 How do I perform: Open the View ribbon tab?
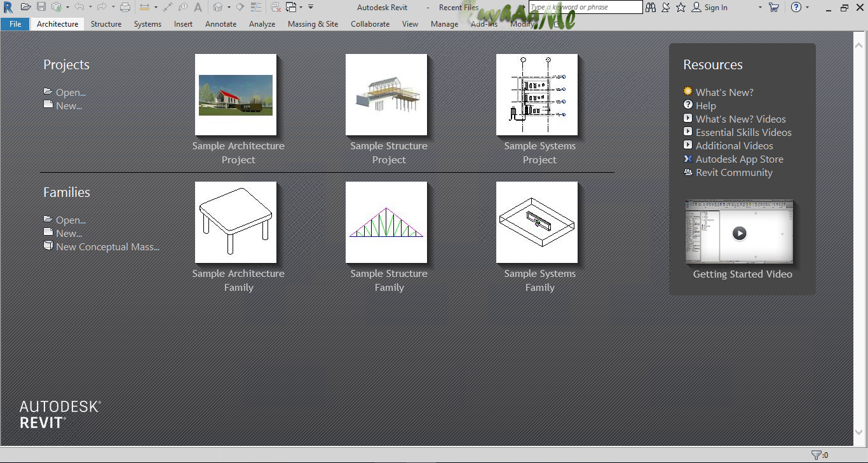click(x=410, y=23)
